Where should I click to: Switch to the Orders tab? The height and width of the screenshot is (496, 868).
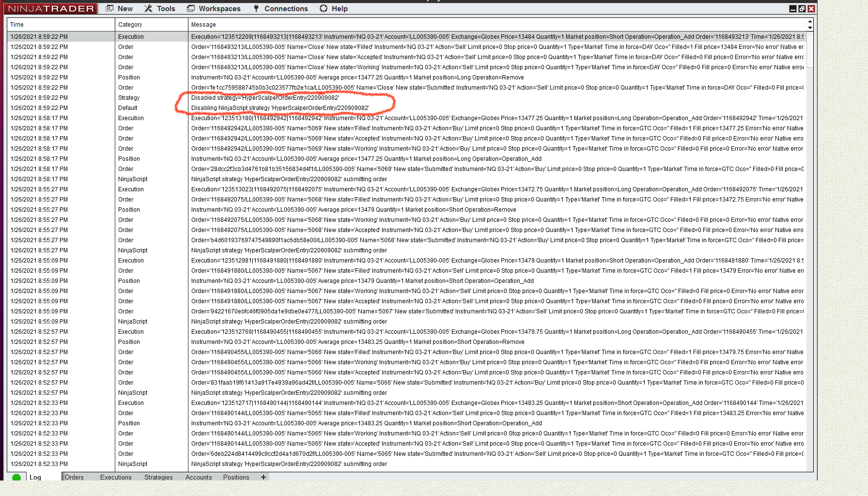(x=74, y=477)
